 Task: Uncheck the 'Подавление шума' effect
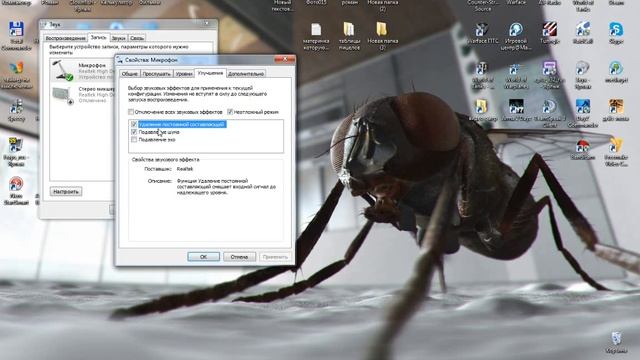pos(134,132)
